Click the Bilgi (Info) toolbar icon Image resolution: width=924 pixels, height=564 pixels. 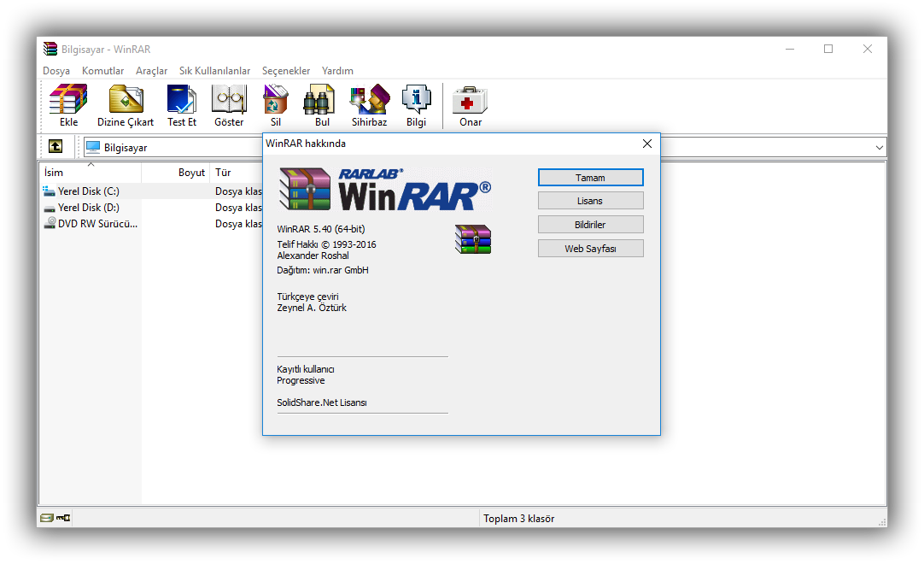coord(416,106)
